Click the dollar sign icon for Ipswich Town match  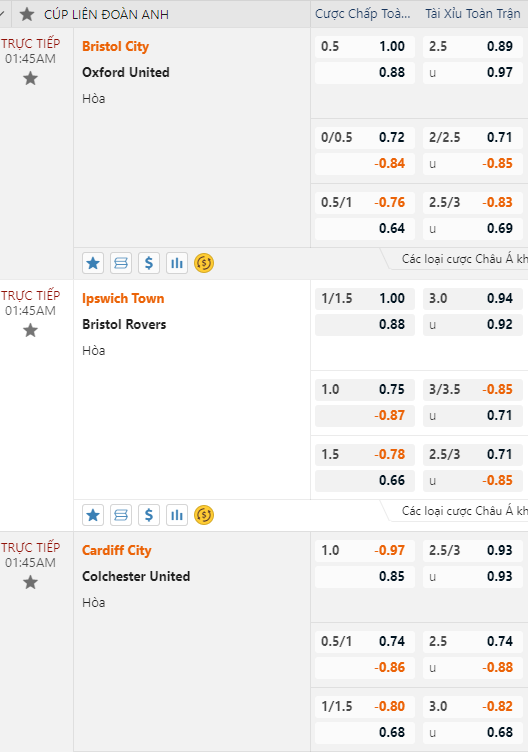coord(149,515)
